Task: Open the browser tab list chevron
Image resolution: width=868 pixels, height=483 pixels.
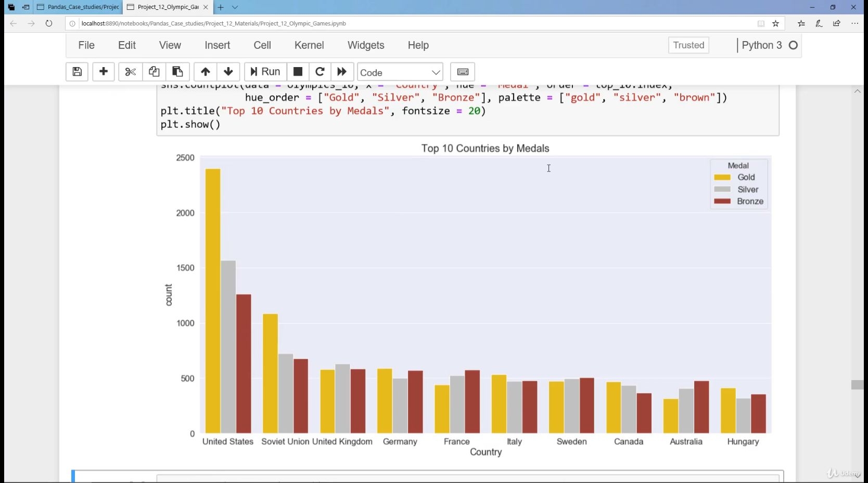Action: [x=235, y=7]
